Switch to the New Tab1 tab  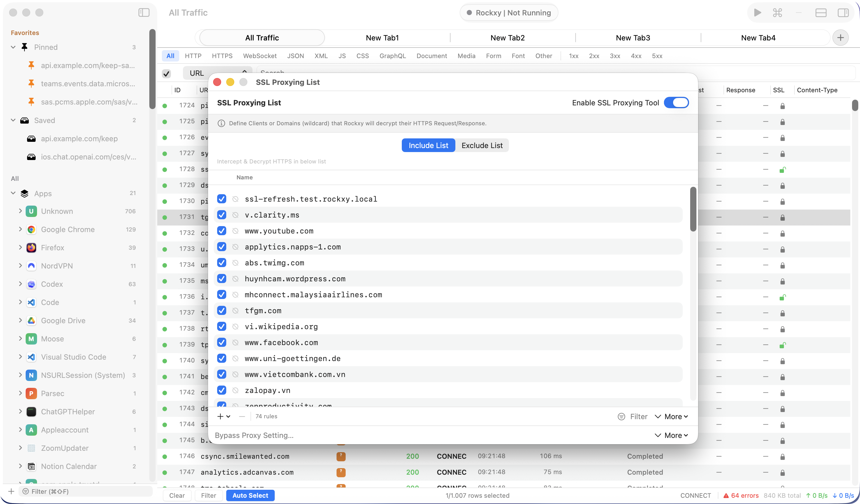382,38
